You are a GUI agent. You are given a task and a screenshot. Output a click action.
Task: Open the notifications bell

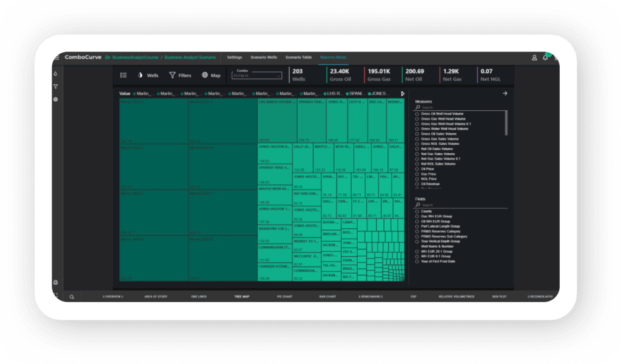click(545, 58)
